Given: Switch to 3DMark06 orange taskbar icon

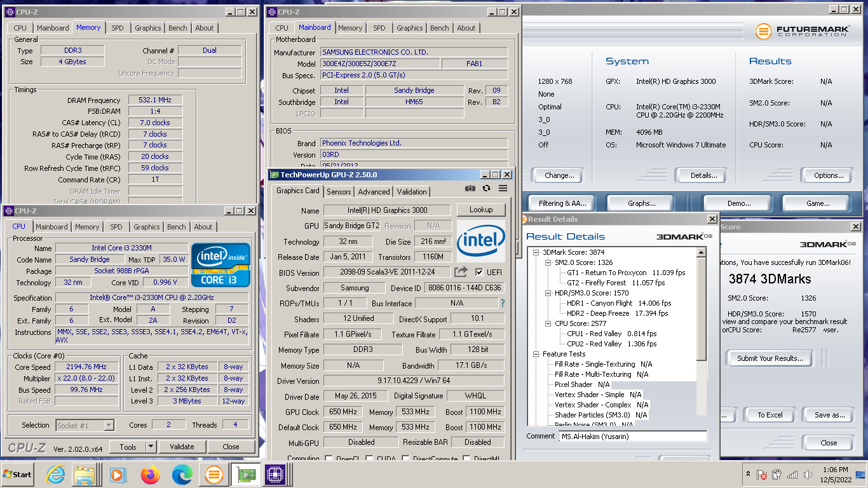Looking at the screenshot, I should (214, 475).
